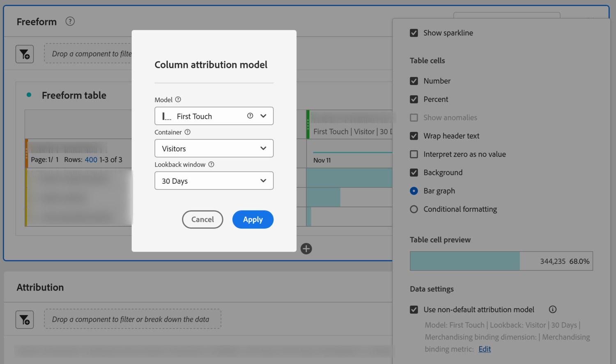The width and height of the screenshot is (616, 364).
Task: Click the Rows 400 link
Action: point(91,160)
